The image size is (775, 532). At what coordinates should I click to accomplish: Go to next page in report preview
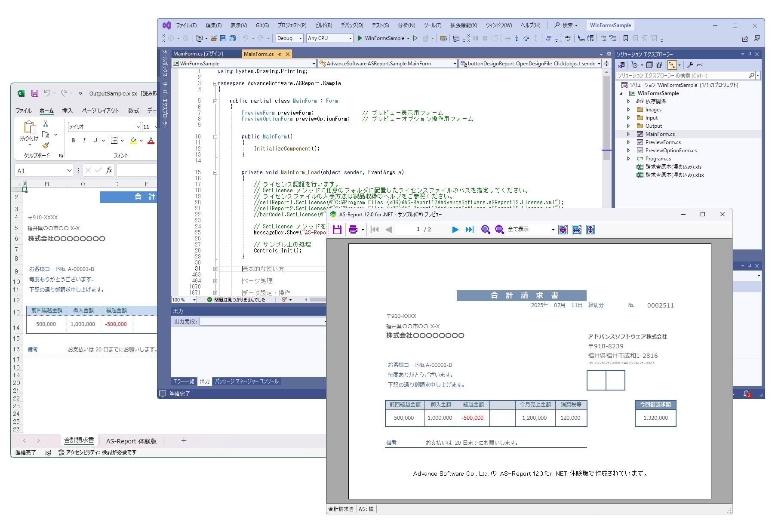[455, 230]
